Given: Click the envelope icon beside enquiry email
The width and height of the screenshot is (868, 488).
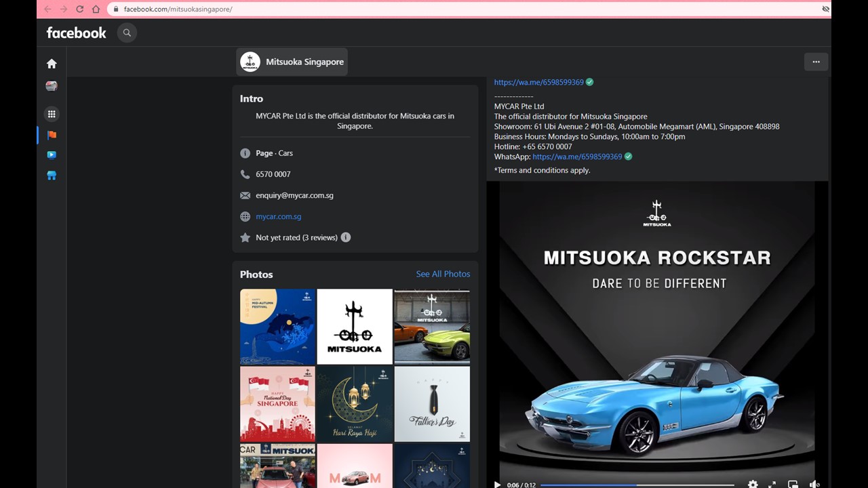Looking at the screenshot, I should tap(245, 195).
